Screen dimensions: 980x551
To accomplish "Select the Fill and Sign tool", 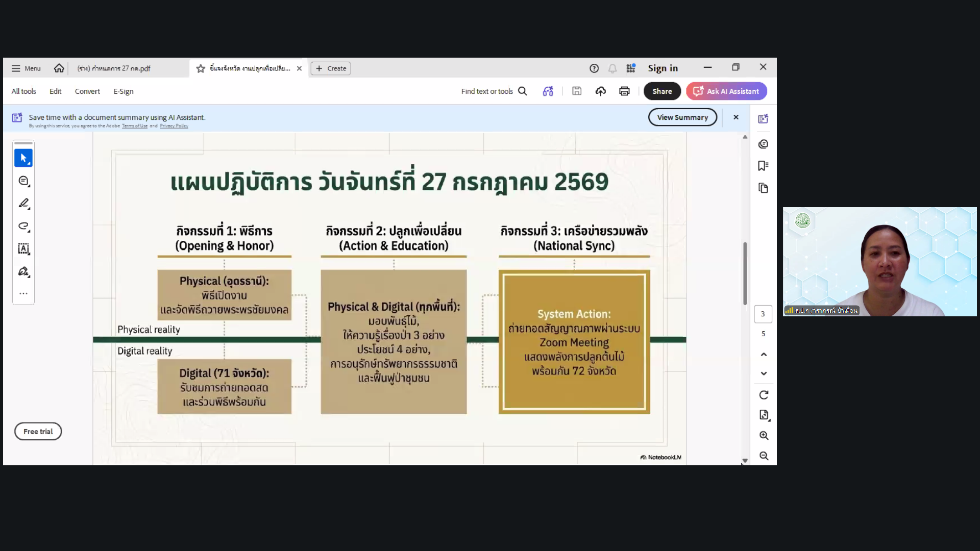I will click(x=23, y=271).
